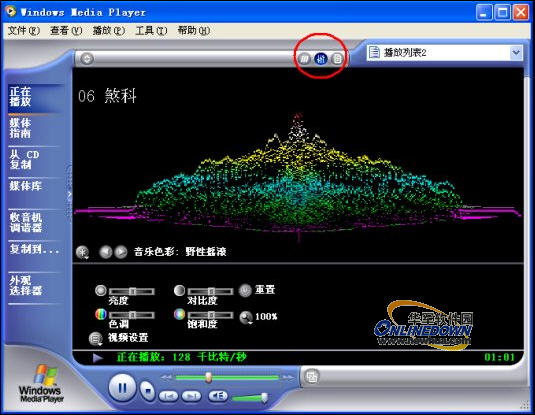Screen dimensions: 535x415
Task: Click the play status triangle icon in status bar
Action: (98, 357)
